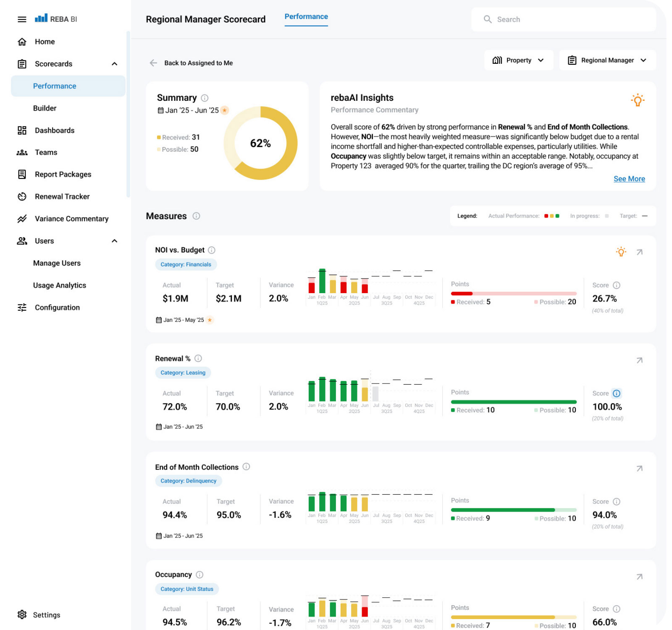Screen dimensions: 672x630
Task: Click Summary date range star icon
Action: (x=225, y=110)
